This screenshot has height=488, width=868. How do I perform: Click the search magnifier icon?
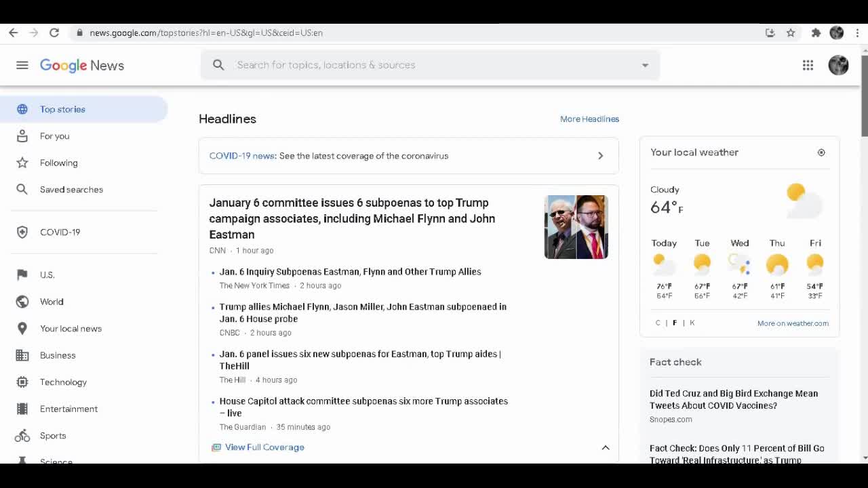(218, 65)
